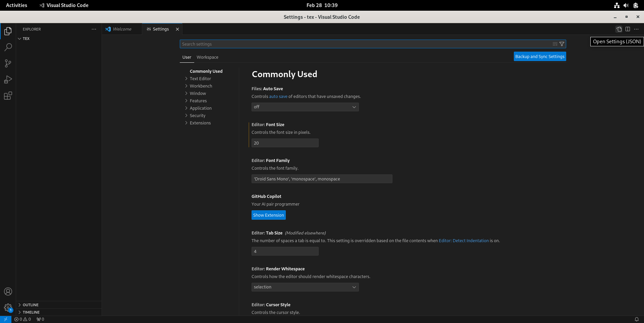Click errors and warnings status indicator
Image resolution: width=644 pixels, height=323 pixels.
(22, 319)
